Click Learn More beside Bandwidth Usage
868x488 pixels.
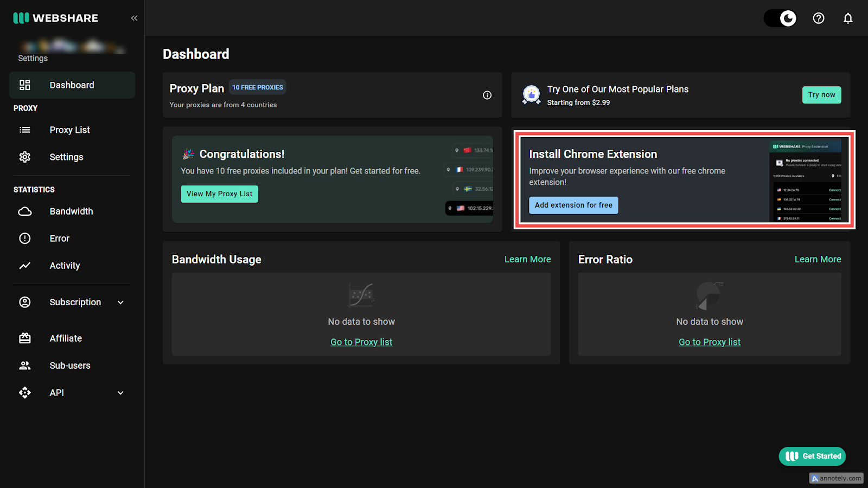click(x=527, y=260)
